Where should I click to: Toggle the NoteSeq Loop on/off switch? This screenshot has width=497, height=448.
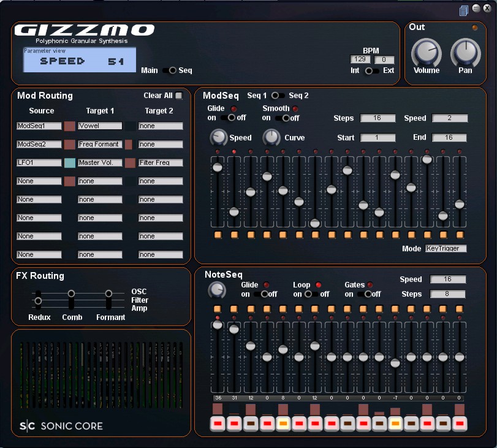tap(311, 294)
